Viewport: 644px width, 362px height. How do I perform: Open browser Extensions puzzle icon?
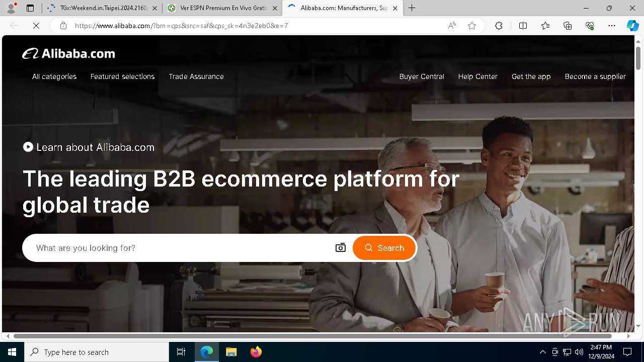point(499,26)
